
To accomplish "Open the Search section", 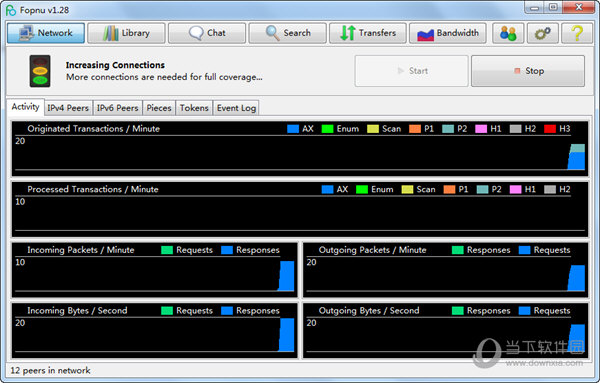I will tap(288, 33).
